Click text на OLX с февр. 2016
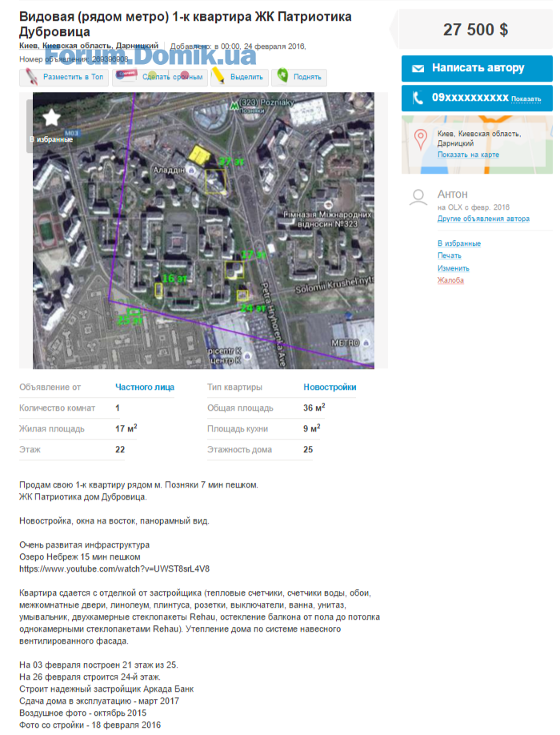This screenshot has width=560, height=735. (x=474, y=207)
